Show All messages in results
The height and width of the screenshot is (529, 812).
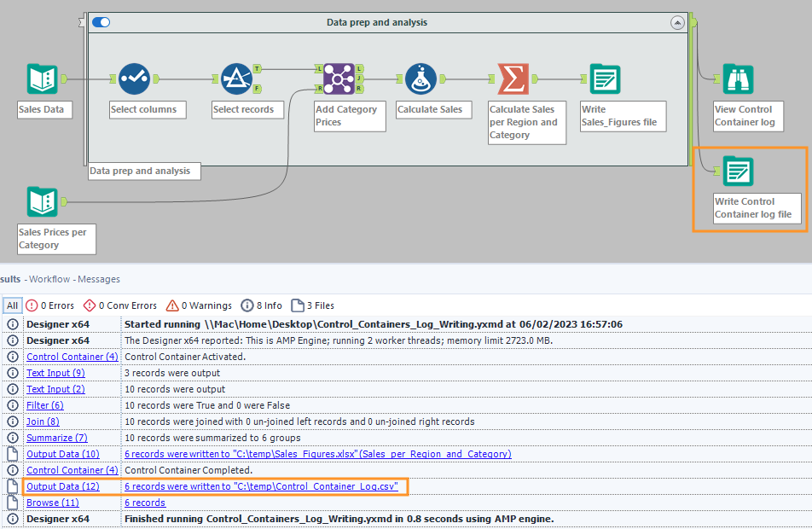click(x=12, y=305)
